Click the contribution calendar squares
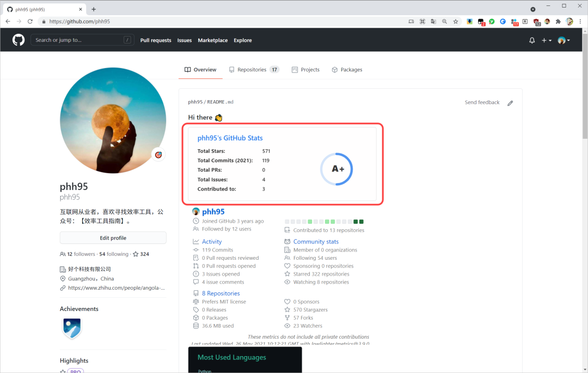588x373 pixels. point(324,222)
